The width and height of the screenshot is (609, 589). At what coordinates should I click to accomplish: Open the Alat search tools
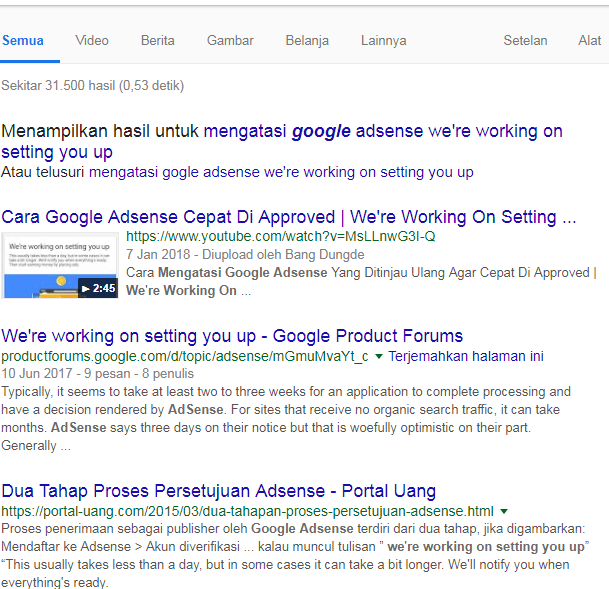tap(590, 40)
